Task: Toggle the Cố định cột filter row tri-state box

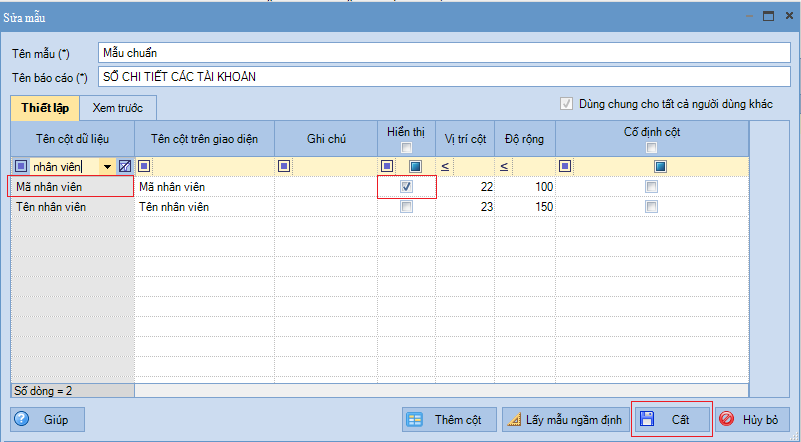Action: click(660, 166)
